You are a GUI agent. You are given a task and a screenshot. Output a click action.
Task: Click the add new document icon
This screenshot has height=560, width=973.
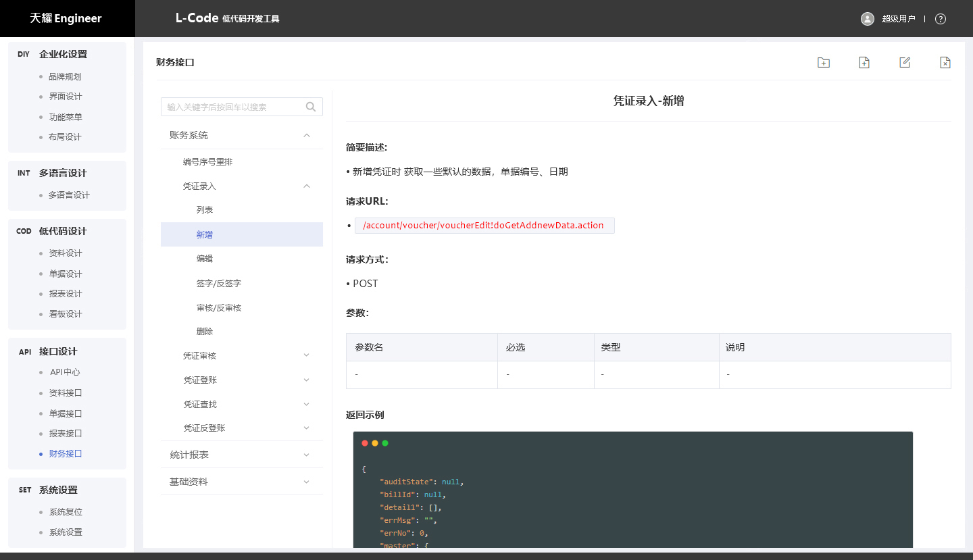point(864,62)
